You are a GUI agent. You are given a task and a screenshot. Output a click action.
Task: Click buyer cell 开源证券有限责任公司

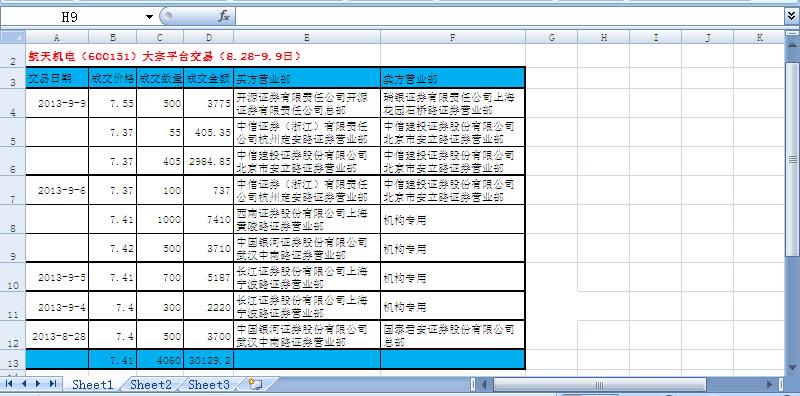click(x=307, y=104)
